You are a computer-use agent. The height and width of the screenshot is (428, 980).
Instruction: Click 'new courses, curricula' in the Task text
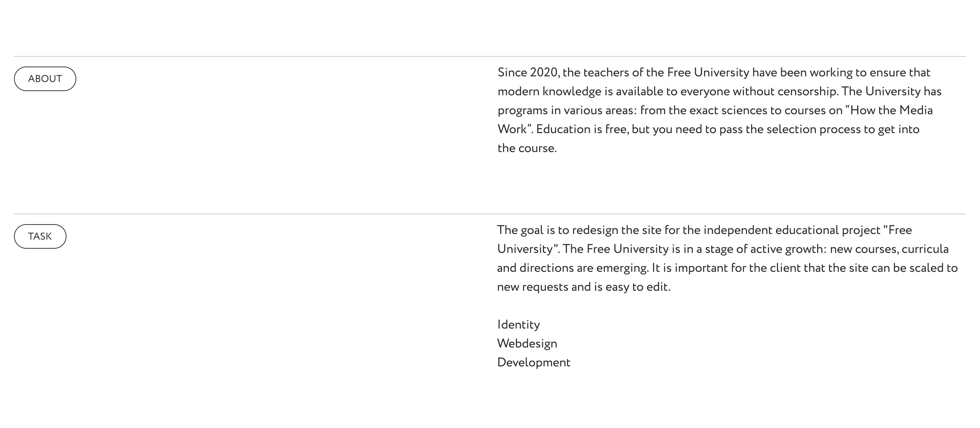(889, 249)
